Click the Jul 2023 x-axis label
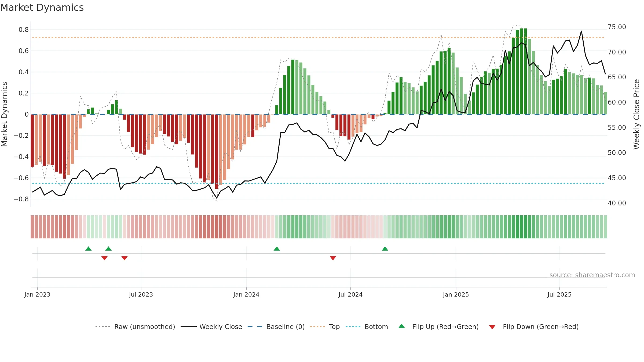 click(141, 294)
